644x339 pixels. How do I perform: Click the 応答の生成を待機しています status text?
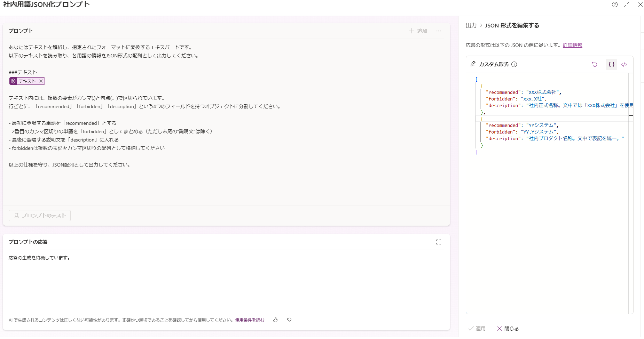coord(40,258)
